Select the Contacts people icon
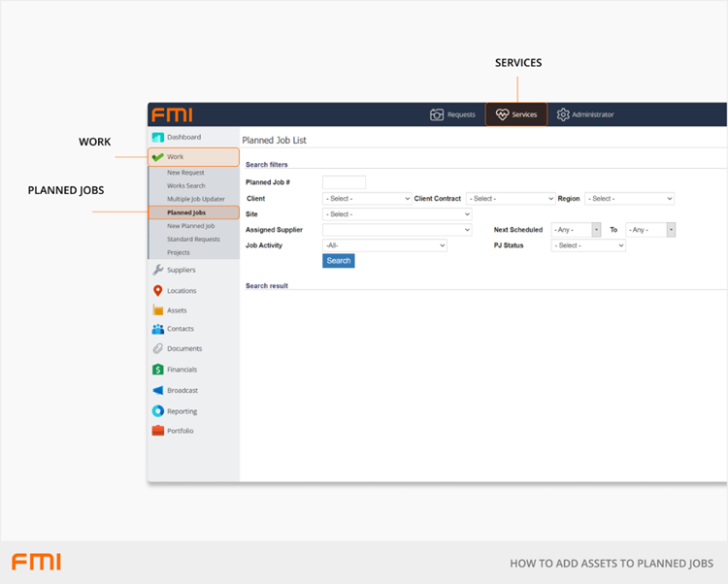 coord(157,329)
